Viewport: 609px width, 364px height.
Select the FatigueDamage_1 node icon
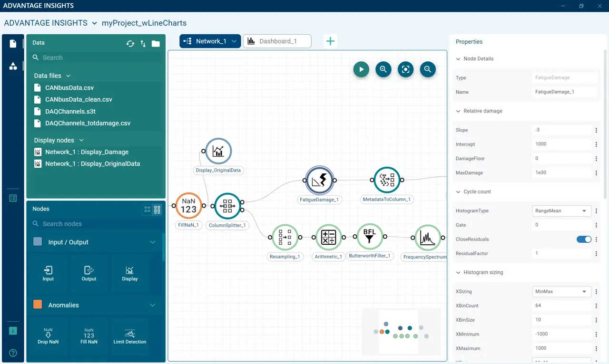click(319, 180)
